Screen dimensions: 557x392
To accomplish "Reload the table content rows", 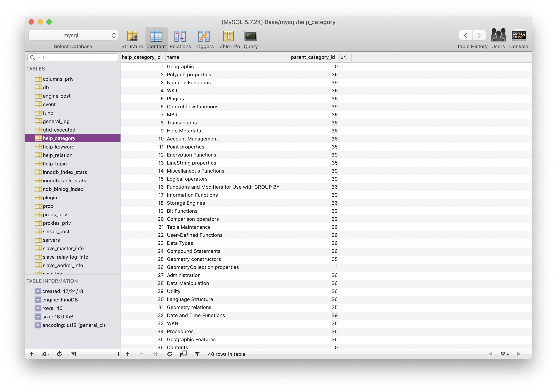I will (x=169, y=354).
